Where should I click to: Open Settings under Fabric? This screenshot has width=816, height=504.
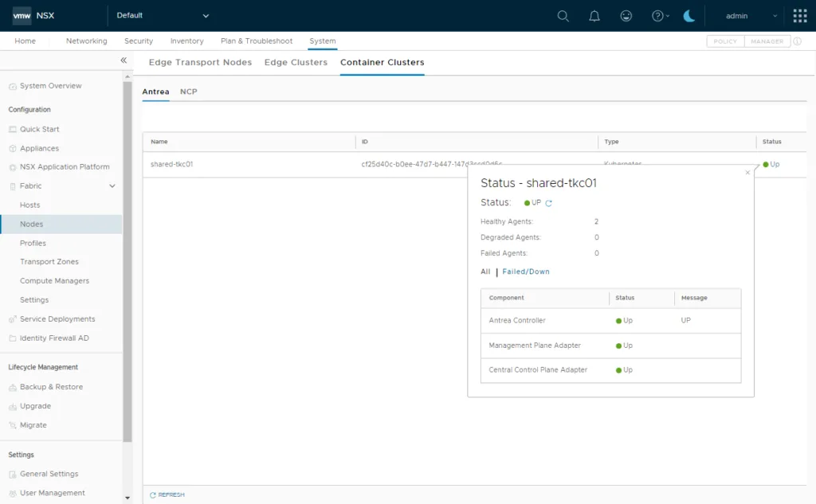click(33, 300)
